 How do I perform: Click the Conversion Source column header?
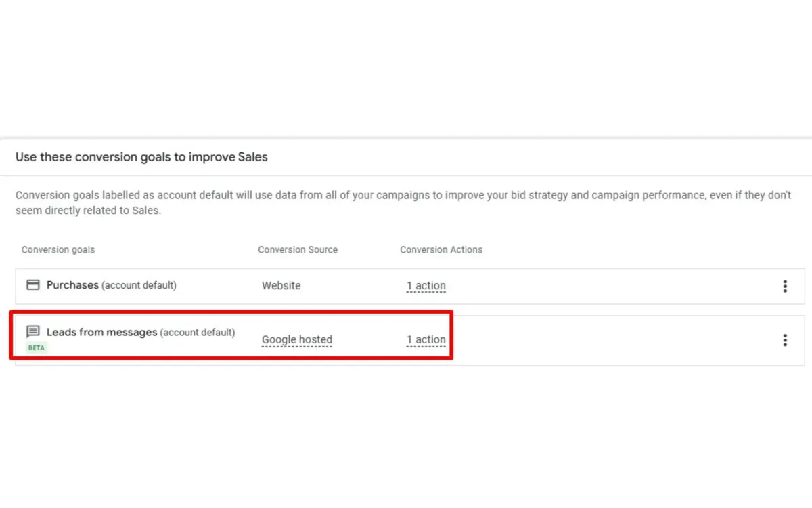pos(297,249)
